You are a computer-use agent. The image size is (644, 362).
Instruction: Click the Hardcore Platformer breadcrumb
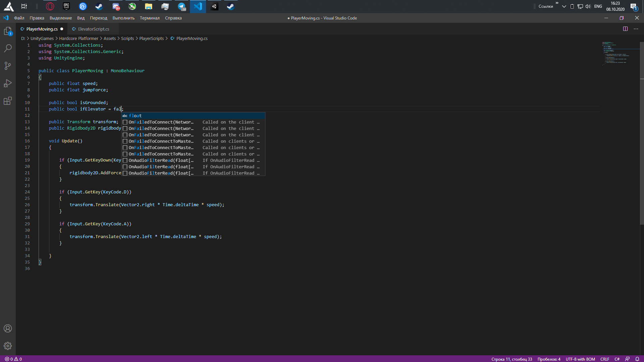pyautogui.click(x=79, y=39)
